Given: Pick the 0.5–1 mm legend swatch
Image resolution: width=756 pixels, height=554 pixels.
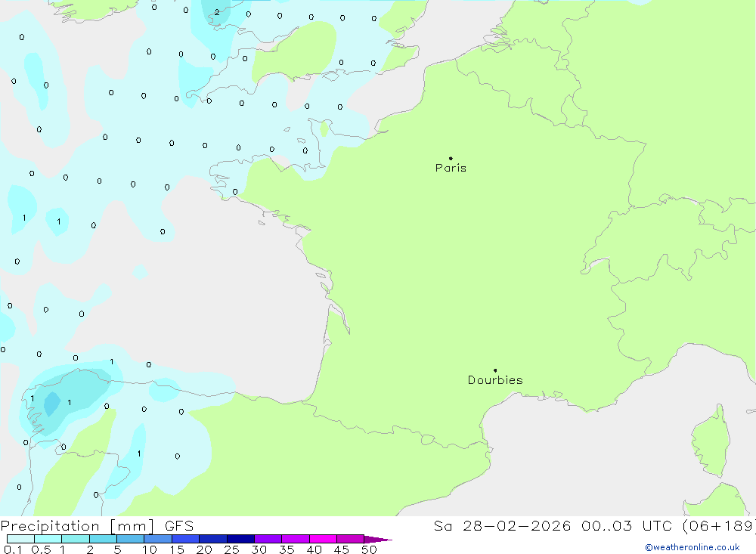Looking at the screenshot, I should pyautogui.click(x=48, y=539).
